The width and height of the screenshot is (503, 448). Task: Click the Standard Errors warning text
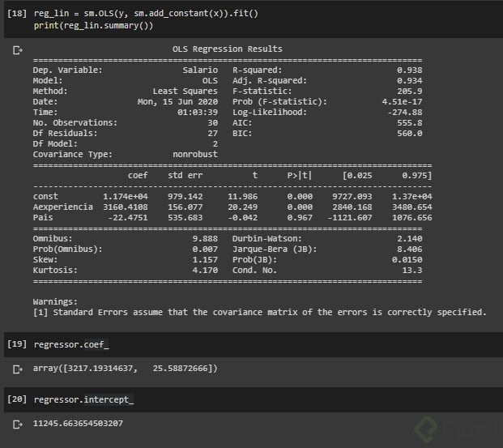pyautogui.click(x=259, y=312)
